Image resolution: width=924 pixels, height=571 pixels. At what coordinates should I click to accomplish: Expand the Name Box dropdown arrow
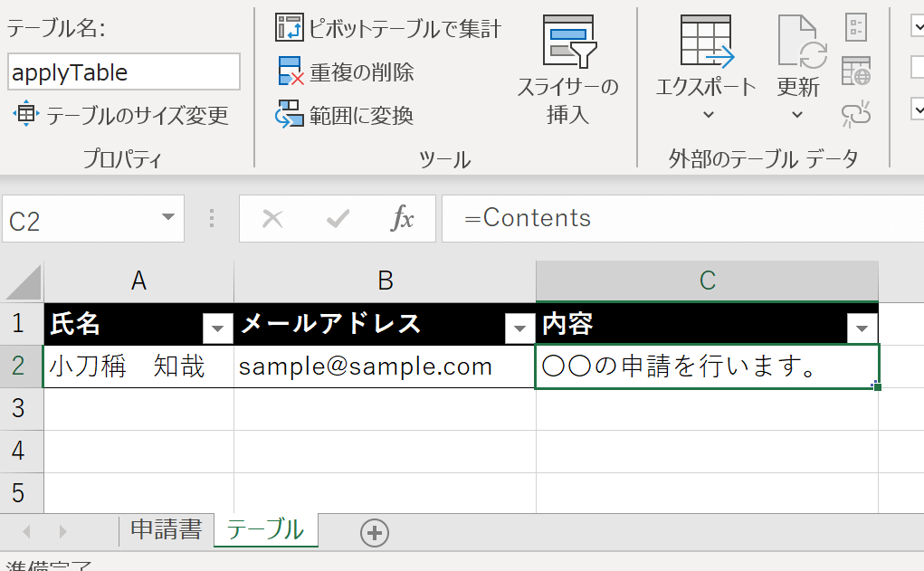click(167, 217)
